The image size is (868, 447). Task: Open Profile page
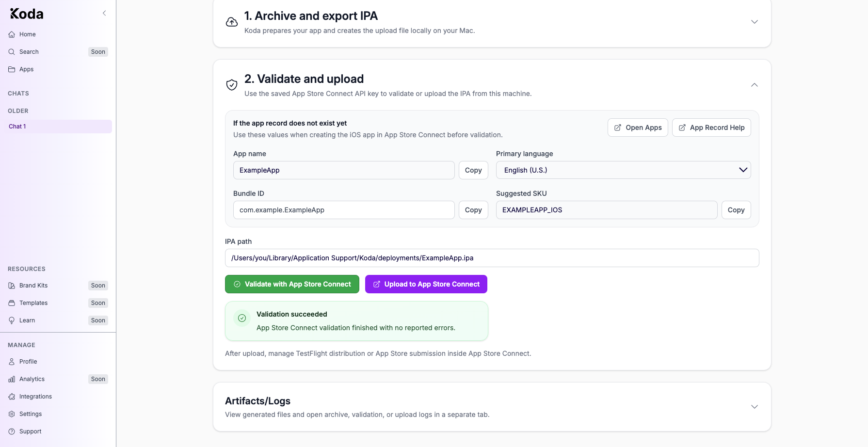pos(58,362)
